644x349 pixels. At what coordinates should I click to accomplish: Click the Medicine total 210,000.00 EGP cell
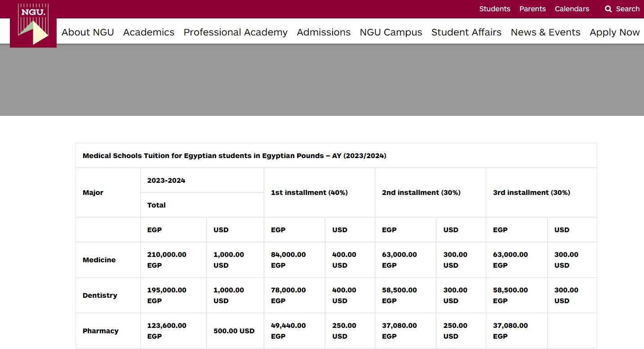click(x=167, y=260)
